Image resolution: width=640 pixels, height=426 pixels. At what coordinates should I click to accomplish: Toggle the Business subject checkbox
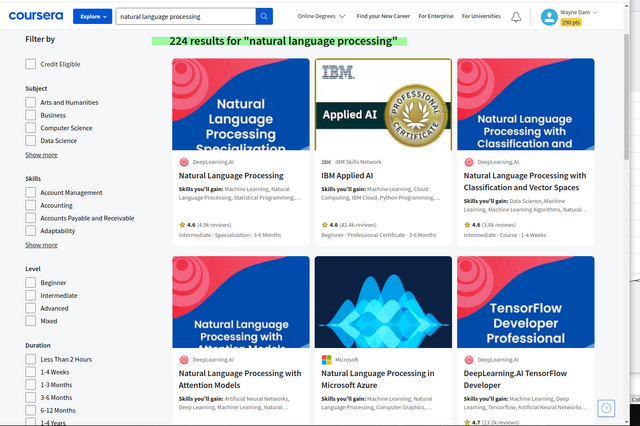pyautogui.click(x=31, y=115)
